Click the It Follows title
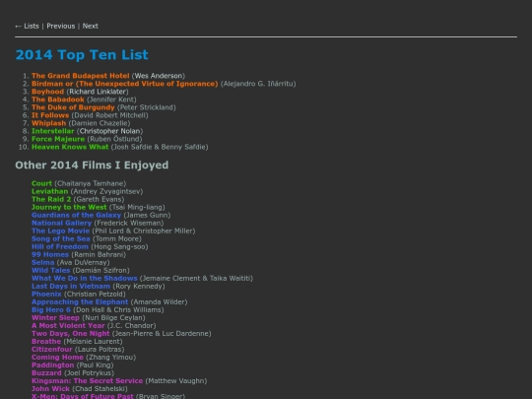The height and width of the screenshot is (399, 532). 50,115
